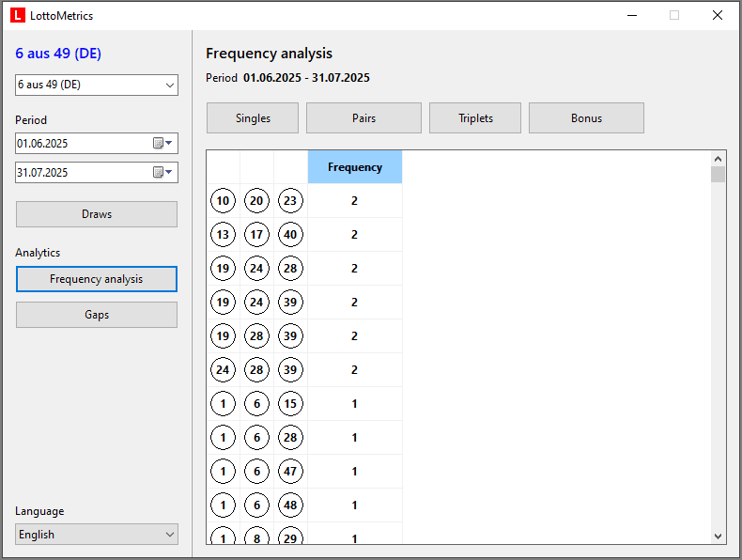This screenshot has width=742, height=560.
Task: Select ball 6 in the 1-6-28 row
Action: click(x=256, y=438)
